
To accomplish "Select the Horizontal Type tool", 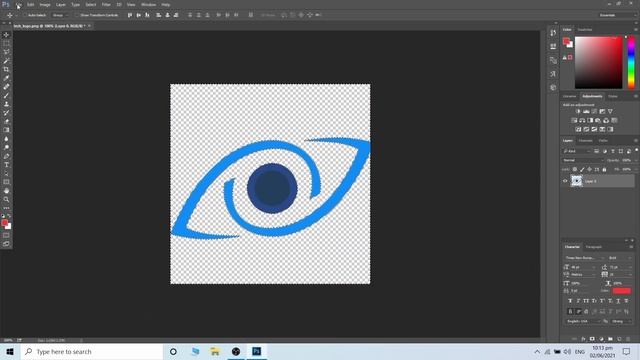I will pyautogui.click(x=6, y=165).
